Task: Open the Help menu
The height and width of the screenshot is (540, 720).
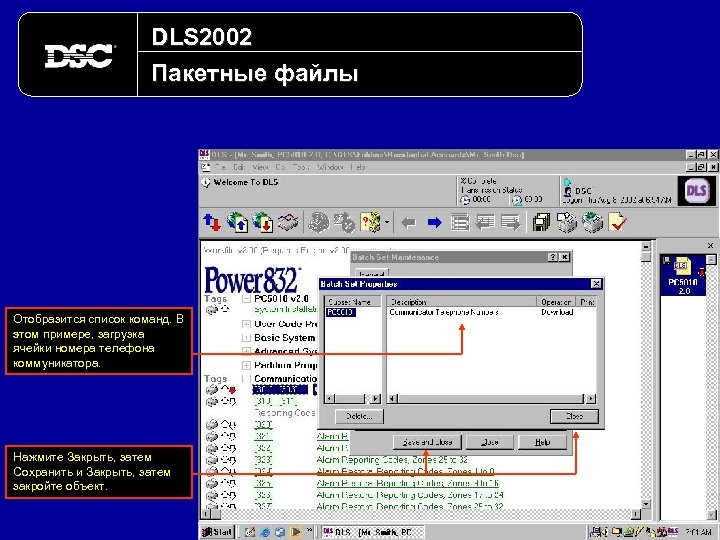Action: pos(358,167)
